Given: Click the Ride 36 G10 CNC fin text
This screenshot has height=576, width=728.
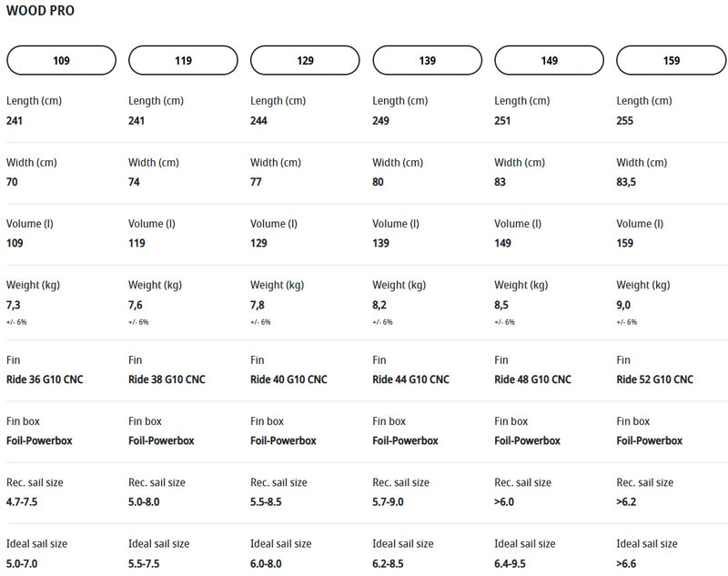Looking at the screenshot, I should point(45,379).
